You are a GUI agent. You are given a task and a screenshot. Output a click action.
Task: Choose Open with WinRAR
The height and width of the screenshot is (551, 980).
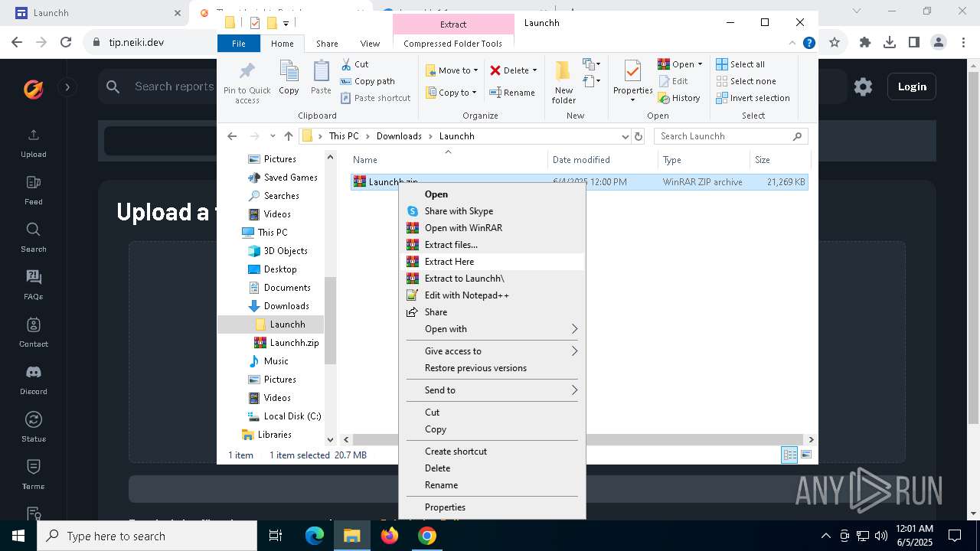pyautogui.click(x=492, y=228)
